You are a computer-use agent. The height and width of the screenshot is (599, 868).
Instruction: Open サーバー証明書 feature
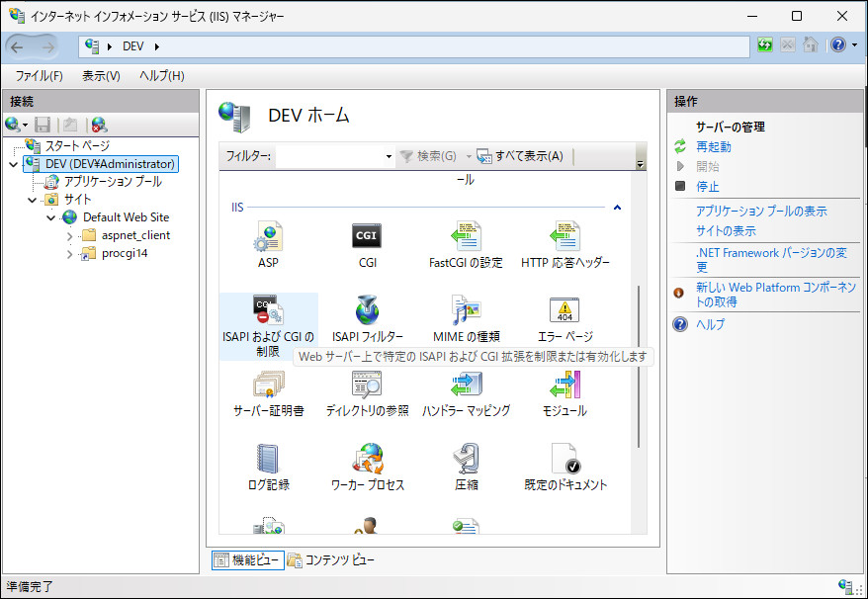point(269,392)
